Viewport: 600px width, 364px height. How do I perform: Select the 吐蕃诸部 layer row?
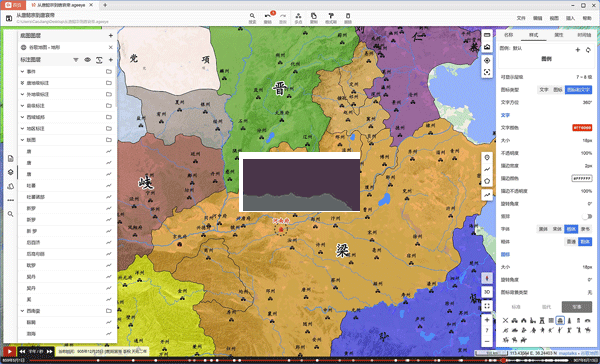click(x=67, y=197)
